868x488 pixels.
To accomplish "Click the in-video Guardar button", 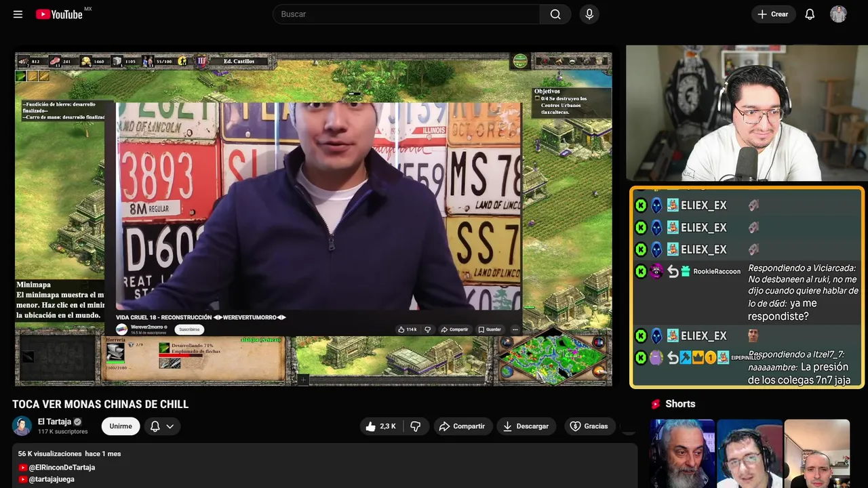I will tap(490, 329).
